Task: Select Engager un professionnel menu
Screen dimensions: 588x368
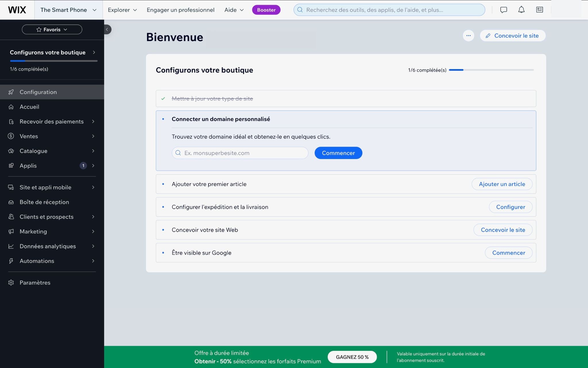Action: (x=181, y=10)
